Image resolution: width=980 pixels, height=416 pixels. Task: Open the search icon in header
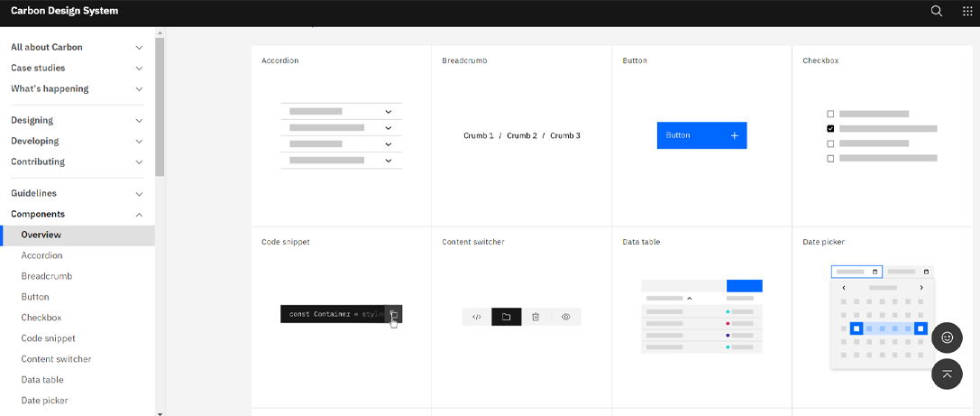(936, 11)
